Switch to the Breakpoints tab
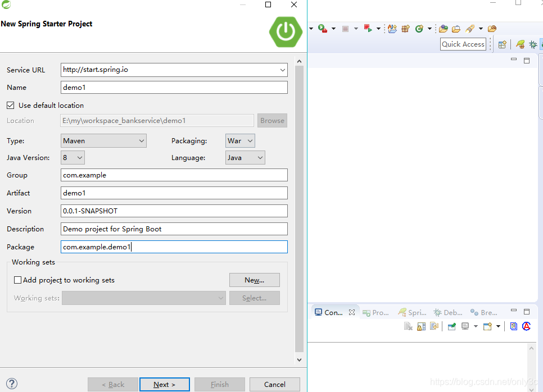Screen dimensions: 543x392 484,312
